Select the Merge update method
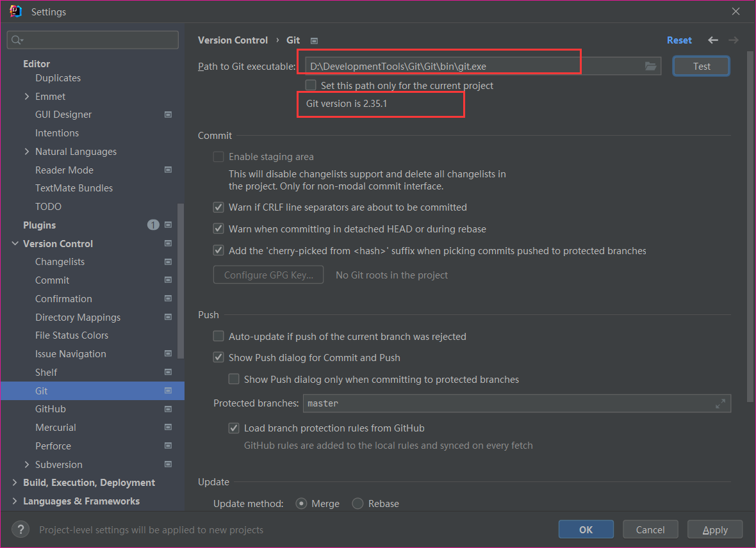The width and height of the screenshot is (756, 548). pos(301,504)
